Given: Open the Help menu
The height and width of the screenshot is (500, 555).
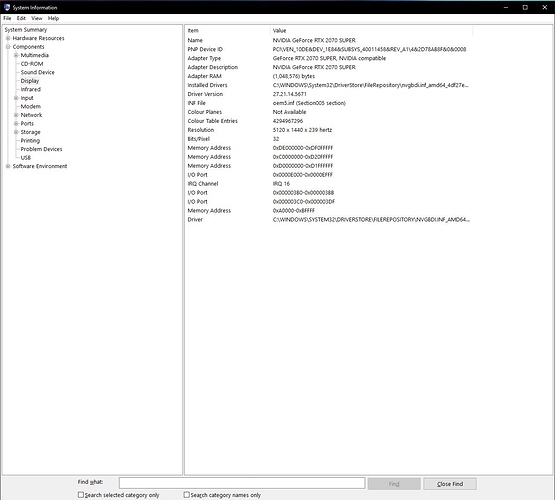Looking at the screenshot, I should coord(53,18).
